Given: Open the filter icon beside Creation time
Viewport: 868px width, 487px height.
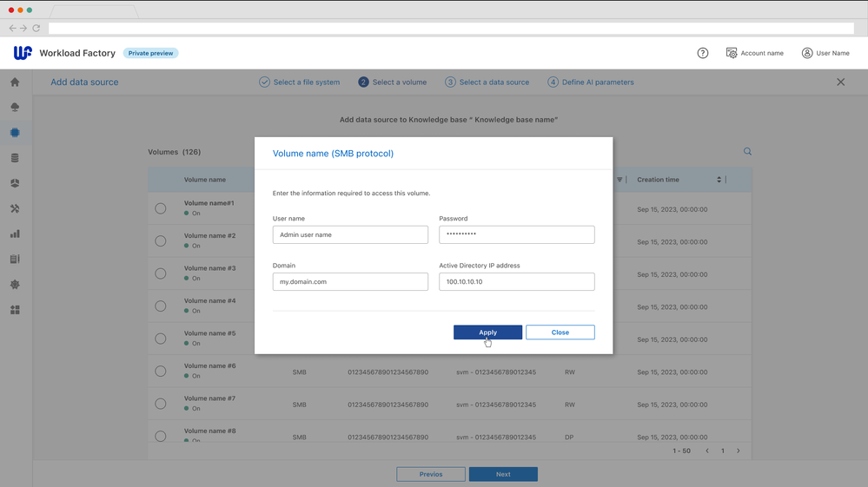Looking at the screenshot, I should click(620, 180).
